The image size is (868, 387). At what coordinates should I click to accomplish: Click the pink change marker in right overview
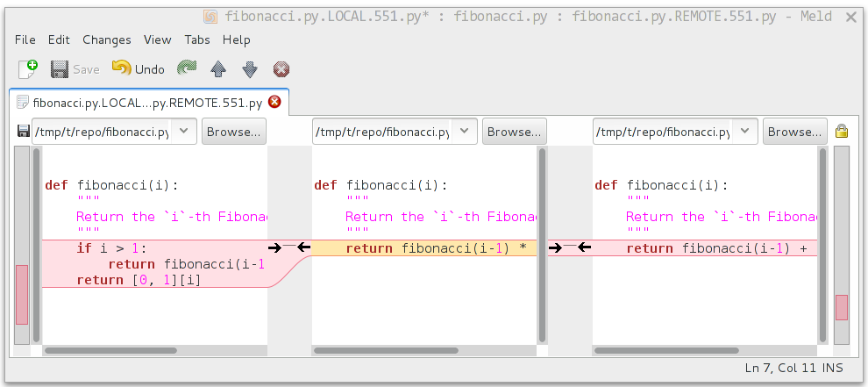click(842, 307)
